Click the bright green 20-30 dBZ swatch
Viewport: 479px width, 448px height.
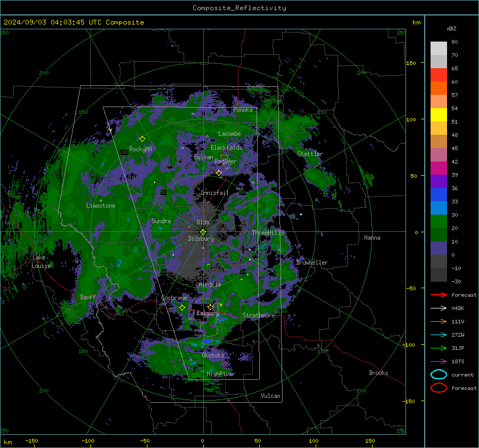439,222
